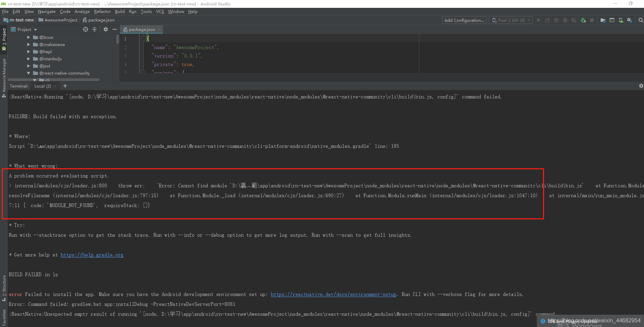The height and width of the screenshot is (327, 644).
Task: Click Project panel horizontal scrollbar
Action: [x=54, y=80]
